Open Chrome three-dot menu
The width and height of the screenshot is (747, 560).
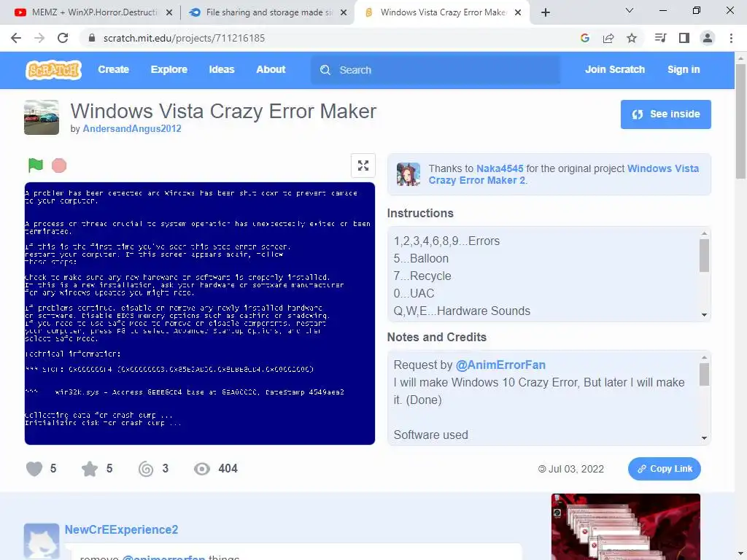click(731, 38)
